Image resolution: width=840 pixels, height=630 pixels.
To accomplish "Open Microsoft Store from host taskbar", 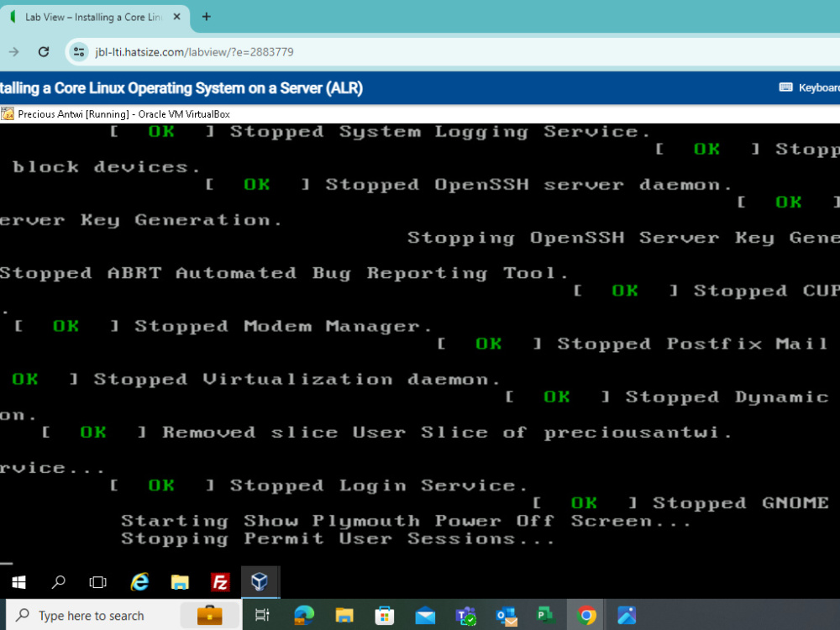I will pyautogui.click(x=385, y=616).
